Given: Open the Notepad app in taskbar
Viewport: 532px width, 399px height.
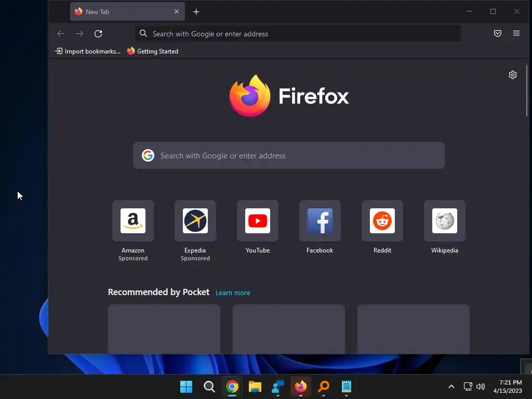Looking at the screenshot, I should point(347,387).
